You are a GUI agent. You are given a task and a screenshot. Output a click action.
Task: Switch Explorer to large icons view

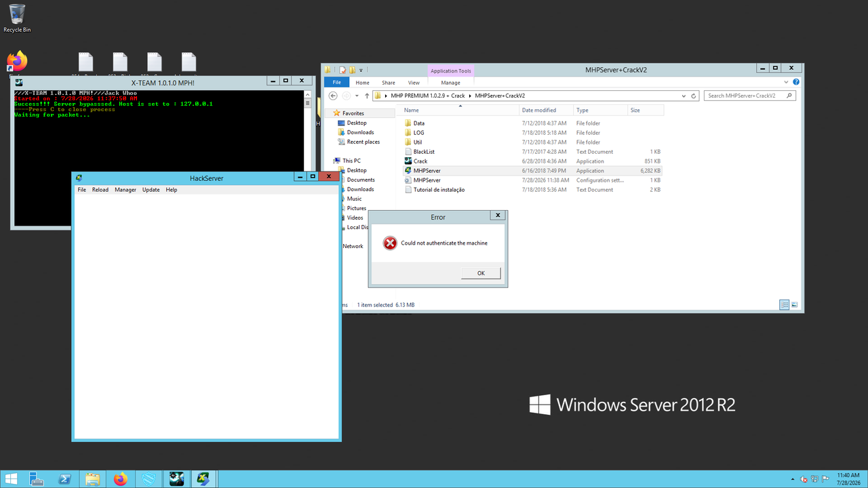point(795,305)
